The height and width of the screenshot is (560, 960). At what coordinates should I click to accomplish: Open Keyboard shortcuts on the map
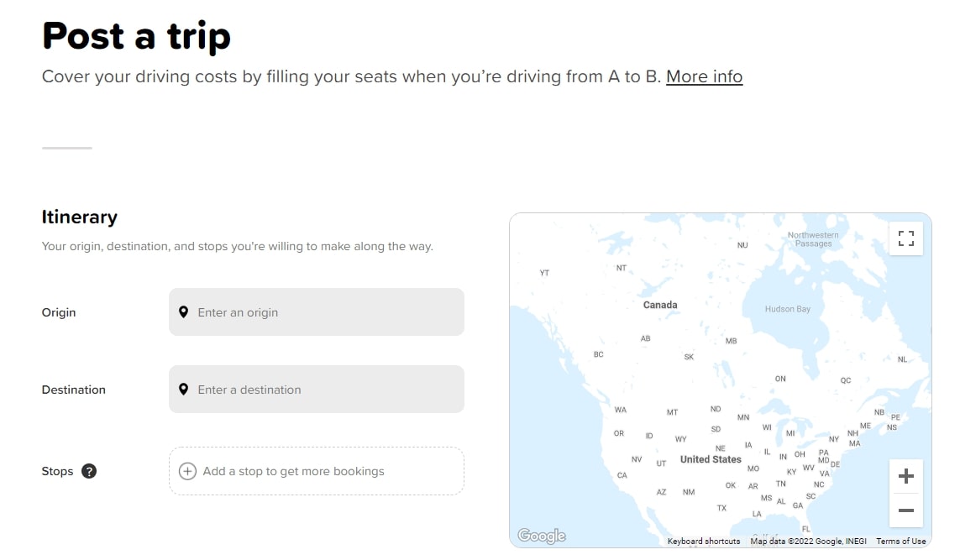(x=703, y=542)
